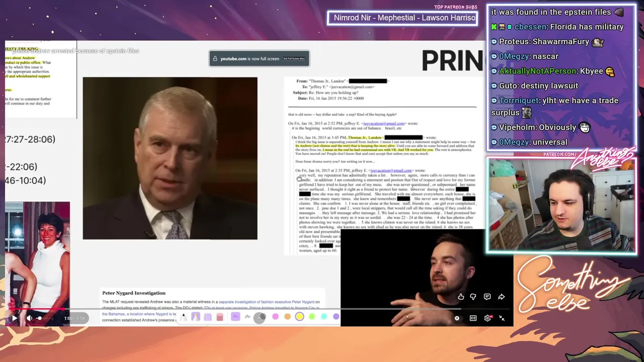644x362 pixels.
Task: Click chat username Vipeholm
Action: pos(518,128)
